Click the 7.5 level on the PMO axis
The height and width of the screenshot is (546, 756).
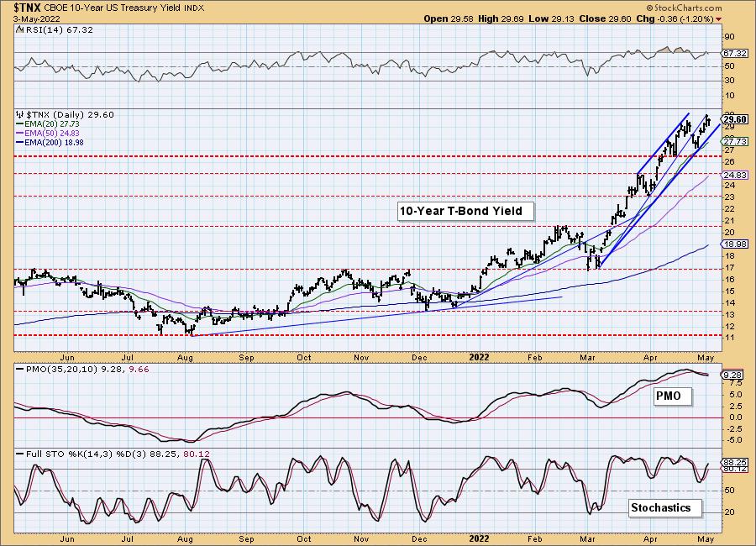click(x=735, y=383)
